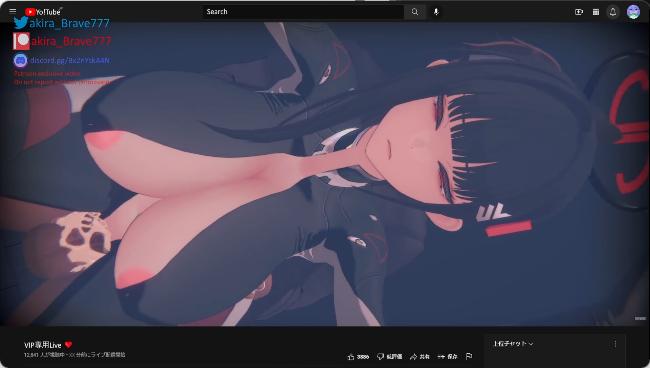Open the hamburger guide menu
The image size is (650, 368).
tap(13, 11)
